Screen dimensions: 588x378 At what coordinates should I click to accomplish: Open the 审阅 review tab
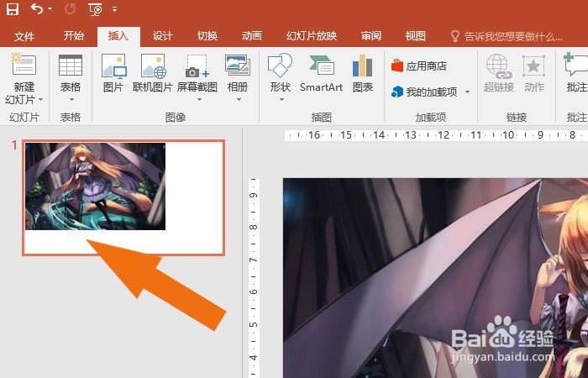371,36
